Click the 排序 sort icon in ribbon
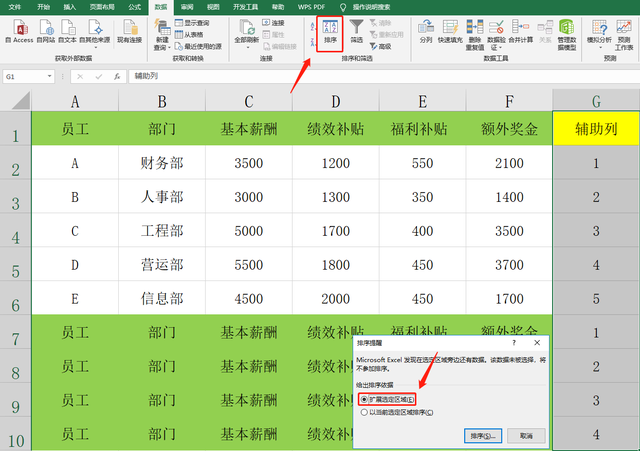The width and height of the screenshot is (640, 451). tap(330, 33)
